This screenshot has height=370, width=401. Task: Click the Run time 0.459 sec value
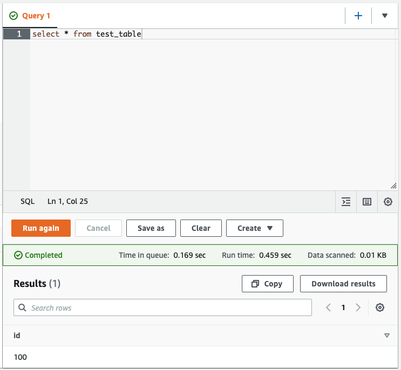[x=275, y=255]
